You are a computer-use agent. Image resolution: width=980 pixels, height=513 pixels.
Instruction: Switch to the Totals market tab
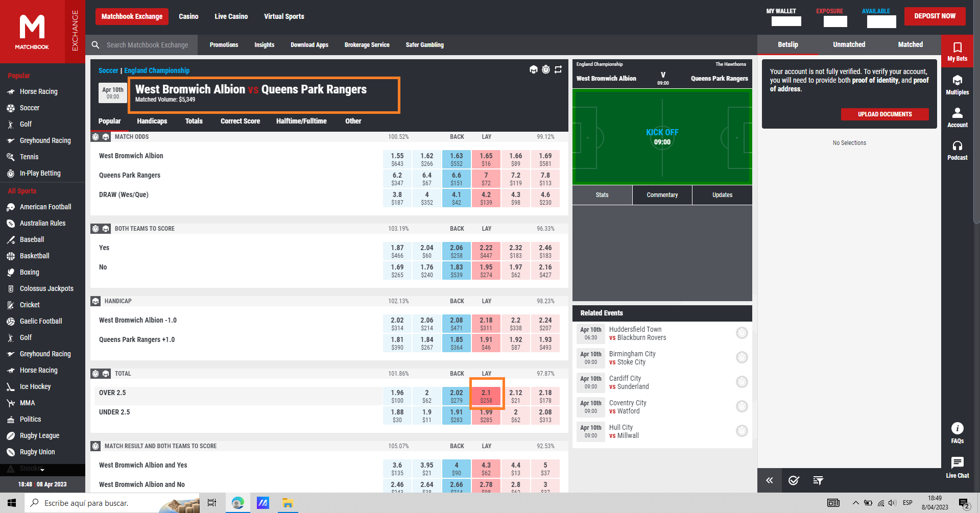[194, 121]
